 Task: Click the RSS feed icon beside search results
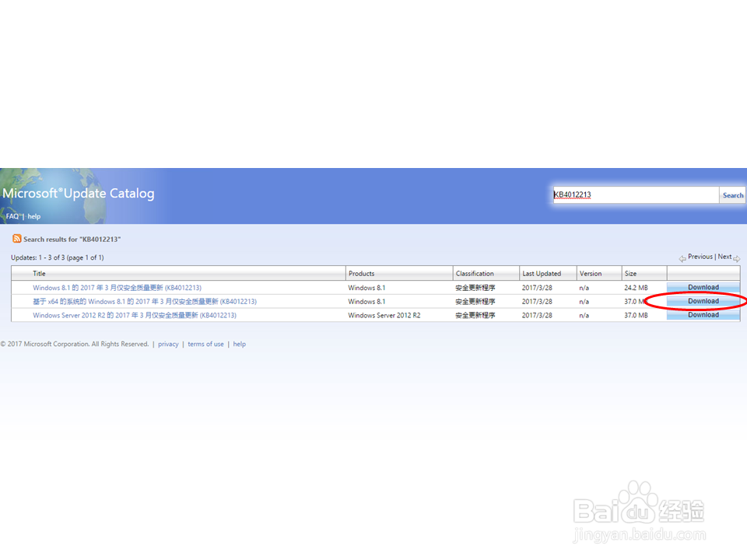[x=17, y=239]
